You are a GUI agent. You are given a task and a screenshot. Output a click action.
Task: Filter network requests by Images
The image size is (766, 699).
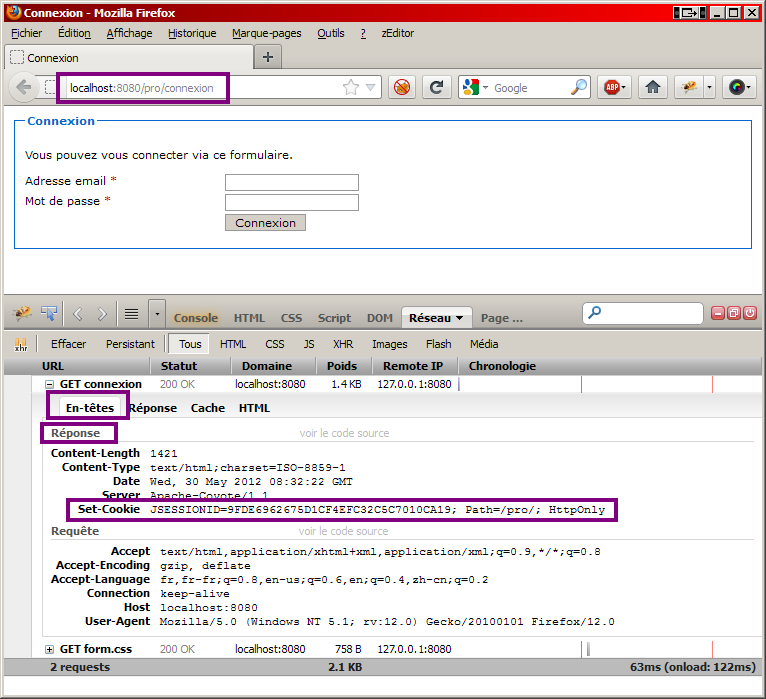pos(389,344)
